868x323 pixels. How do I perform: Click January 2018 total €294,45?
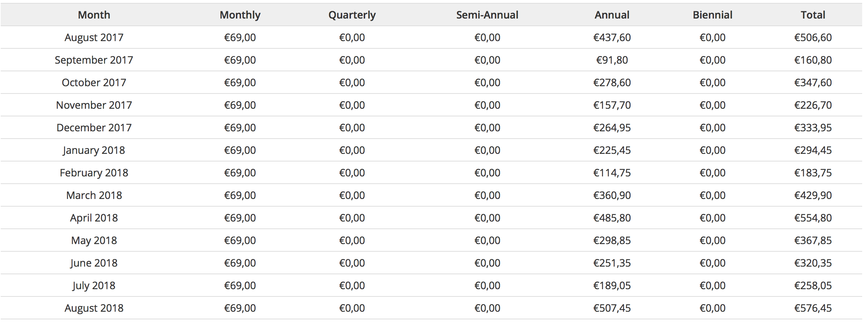[813, 150]
